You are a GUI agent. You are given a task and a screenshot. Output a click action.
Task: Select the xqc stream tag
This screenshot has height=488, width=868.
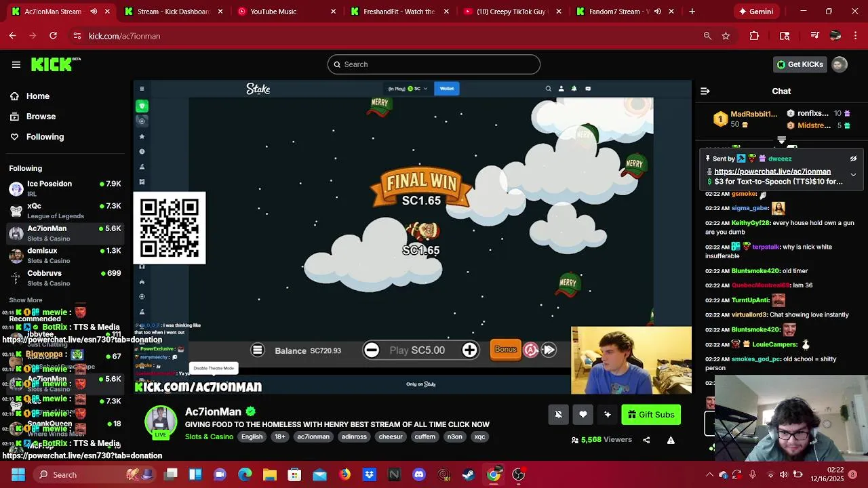point(479,436)
